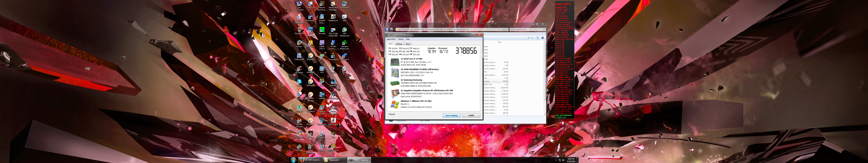Select Play Tomb Raider 2013 icon
Image resolution: width=868 pixels, height=163 pixels.
(333, 32)
